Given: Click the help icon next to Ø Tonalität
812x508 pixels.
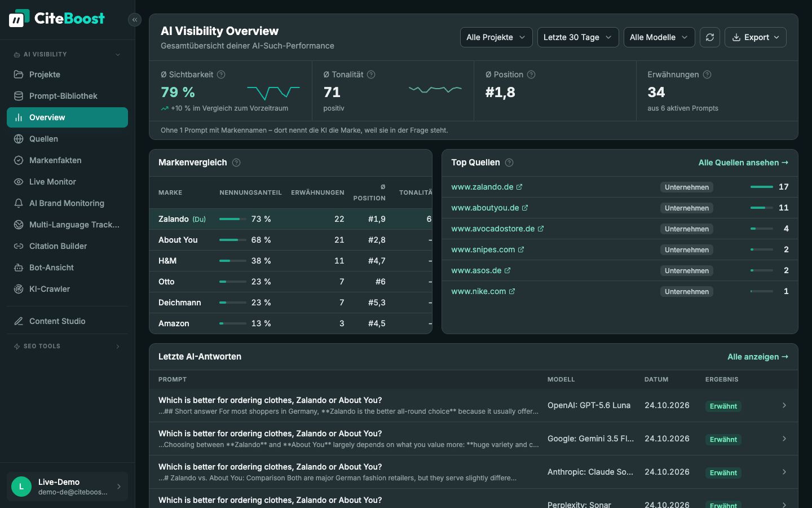Looking at the screenshot, I should pyautogui.click(x=371, y=75).
